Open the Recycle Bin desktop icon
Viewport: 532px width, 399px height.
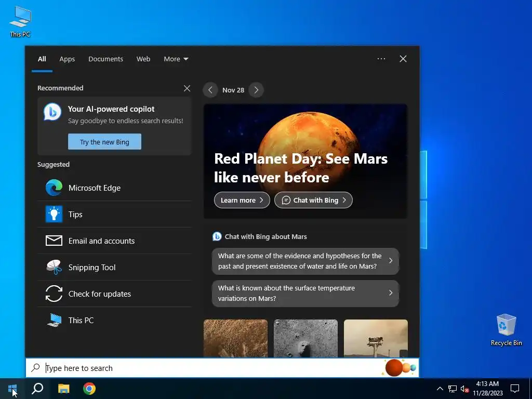point(506,329)
